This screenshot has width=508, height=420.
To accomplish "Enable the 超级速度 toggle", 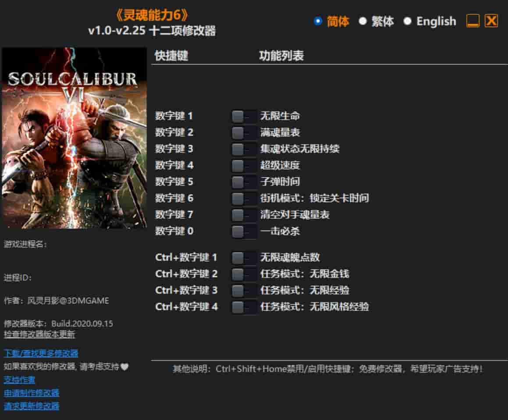I will [244, 166].
